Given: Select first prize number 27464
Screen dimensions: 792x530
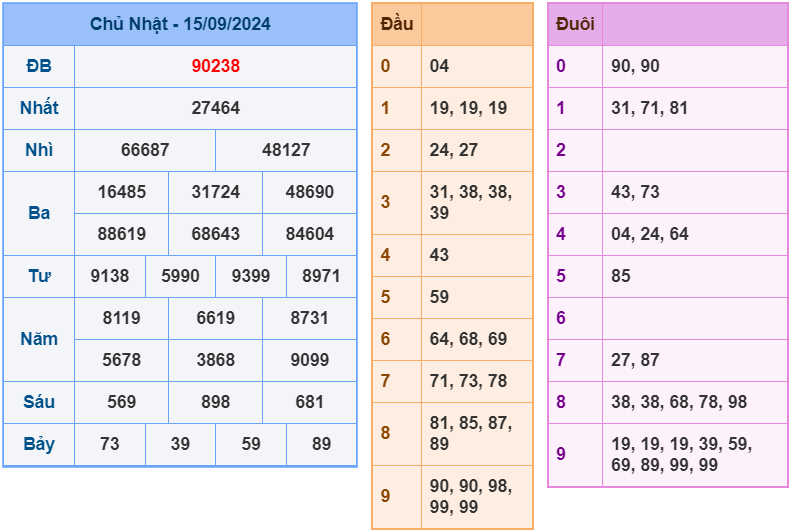Looking at the screenshot, I should click(216, 108).
